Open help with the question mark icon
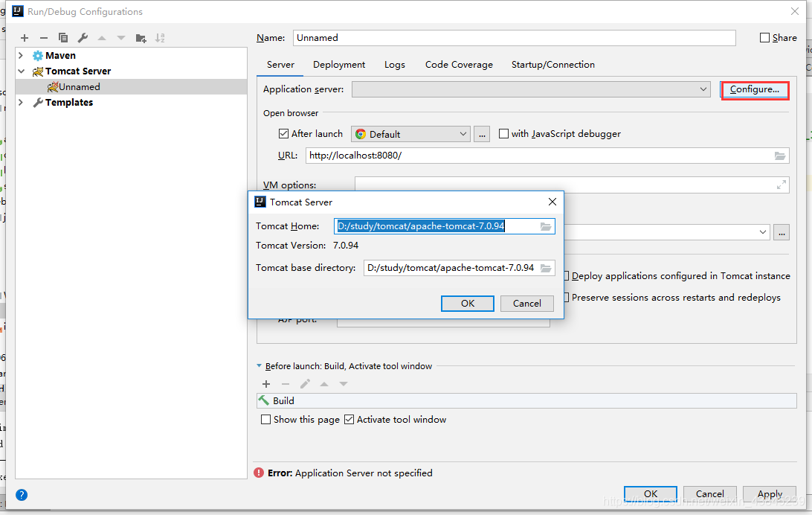The width and height of the screenshot is (812, 515). point(22,495)
